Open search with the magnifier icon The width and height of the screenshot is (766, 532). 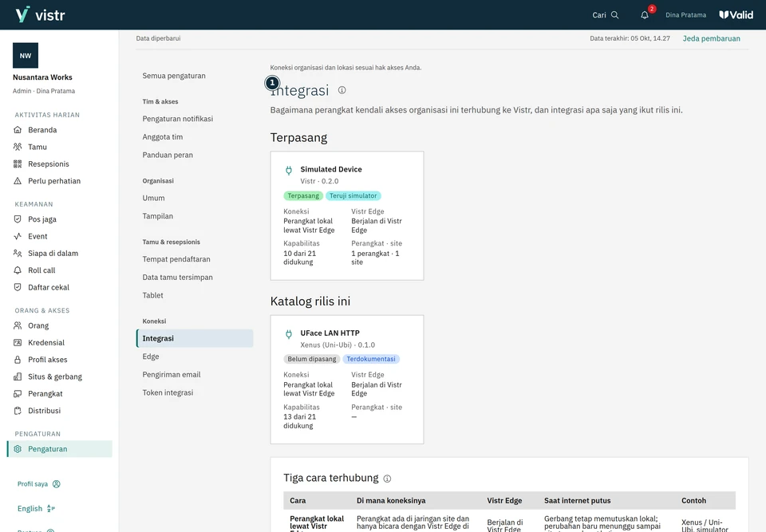click(x=614, y=15)
